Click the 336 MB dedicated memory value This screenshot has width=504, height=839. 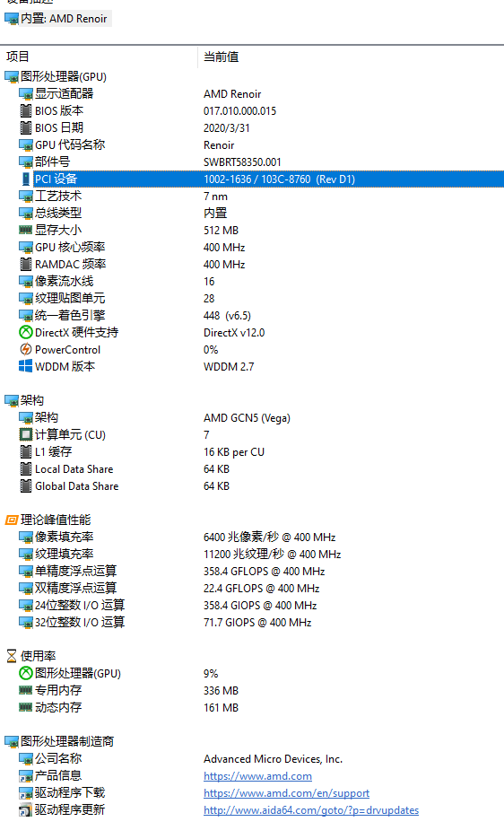(221, 691)
